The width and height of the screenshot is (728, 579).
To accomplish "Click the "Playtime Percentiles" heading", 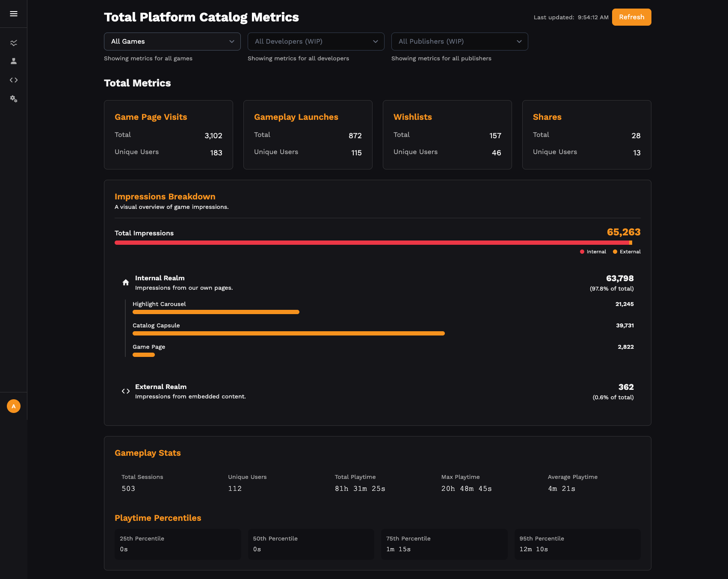I will (x=158, y=518).
